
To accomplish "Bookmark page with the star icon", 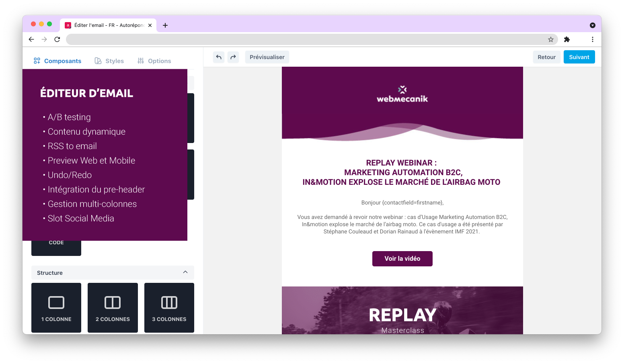I will click(551, 39).
